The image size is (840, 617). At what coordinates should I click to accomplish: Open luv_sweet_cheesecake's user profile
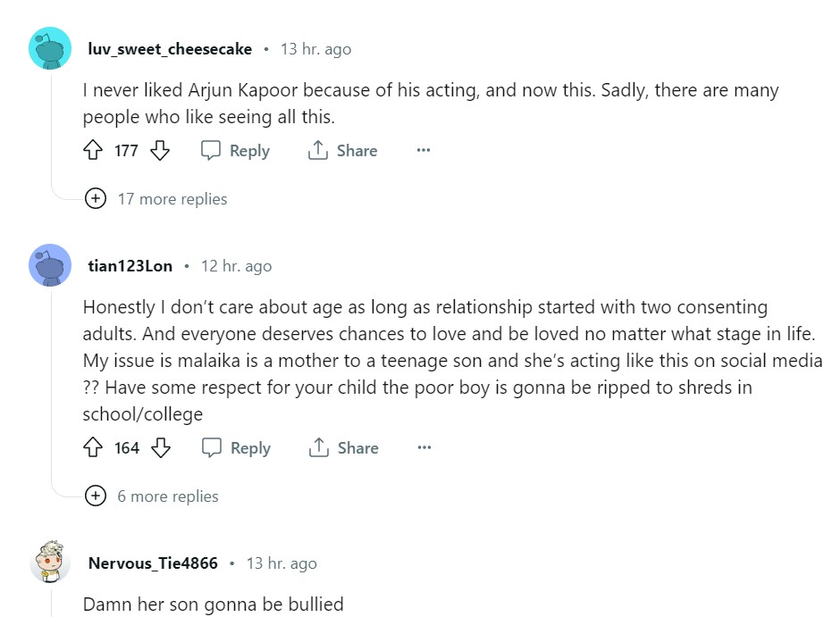coord(170,49)
